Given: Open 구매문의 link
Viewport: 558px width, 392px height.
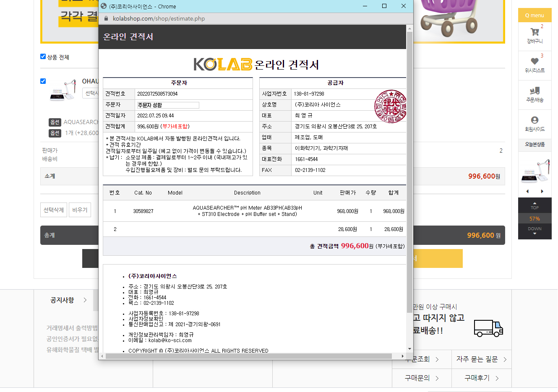Looking at the screenshot, I should pyautogui.click(x=422, y=378).
